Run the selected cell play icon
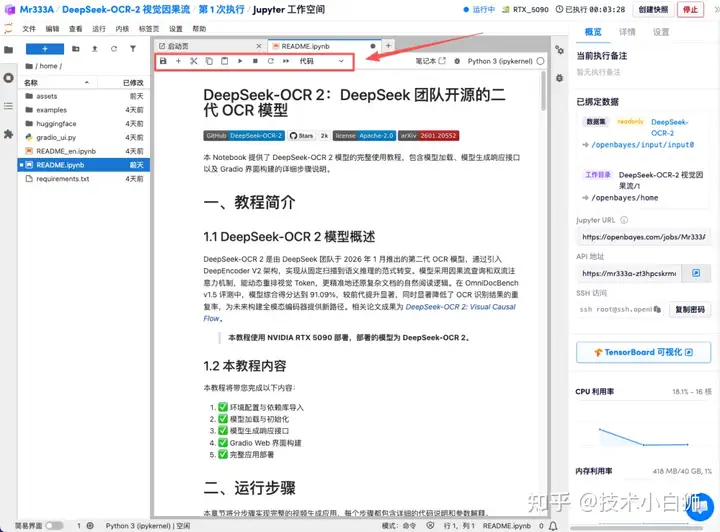The height and width of the screenshot is (532, 720). (x=240, y=61)
